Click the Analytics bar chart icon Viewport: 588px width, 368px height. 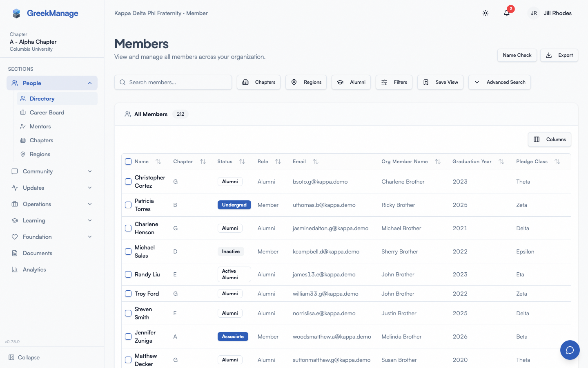[15, 269]
